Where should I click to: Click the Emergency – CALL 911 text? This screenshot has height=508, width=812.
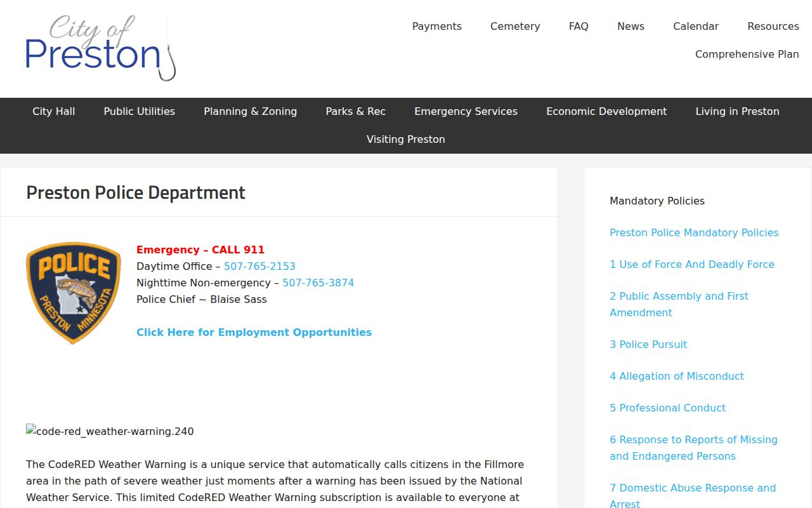200,250
